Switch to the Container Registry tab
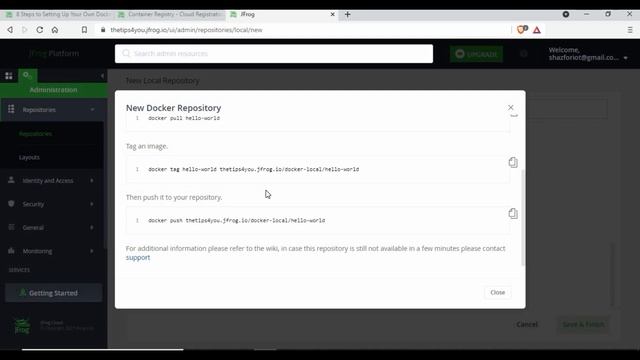The image size is (640, 360). [x=172, y=14]
